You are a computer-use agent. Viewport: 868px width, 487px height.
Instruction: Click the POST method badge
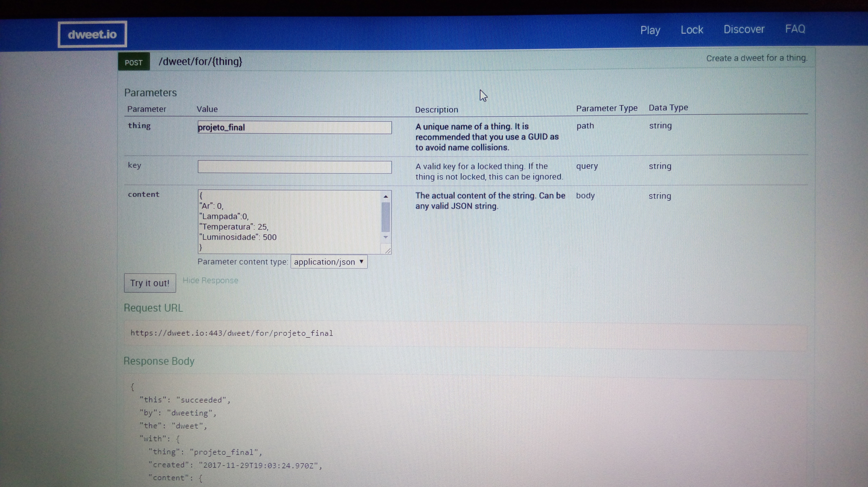point(134,62)
